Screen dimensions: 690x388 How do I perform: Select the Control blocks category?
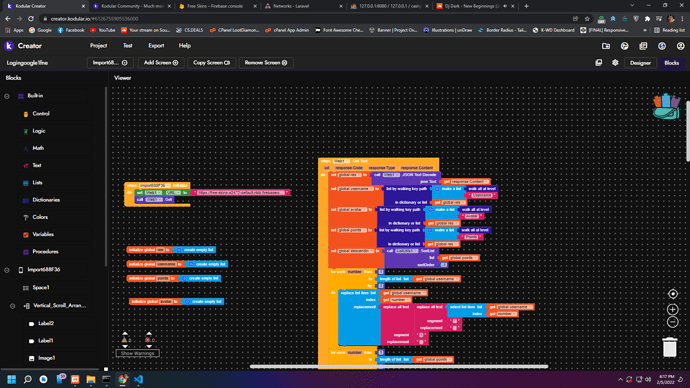40,113
